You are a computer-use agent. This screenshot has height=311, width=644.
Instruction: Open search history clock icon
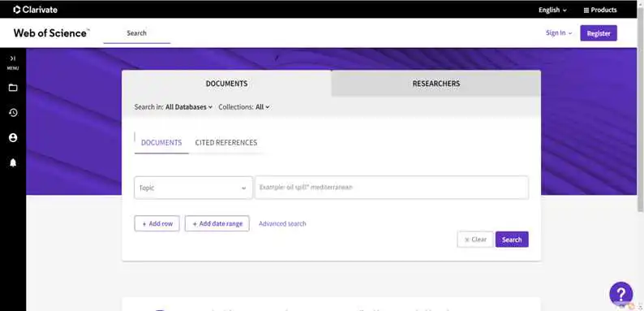(13, 113)
